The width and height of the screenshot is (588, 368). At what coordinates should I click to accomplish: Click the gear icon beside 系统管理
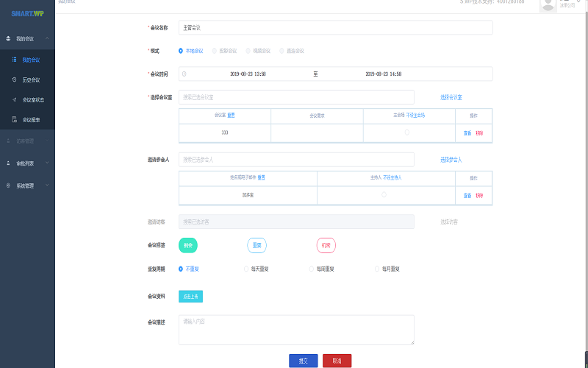click(x=8, y=185)
